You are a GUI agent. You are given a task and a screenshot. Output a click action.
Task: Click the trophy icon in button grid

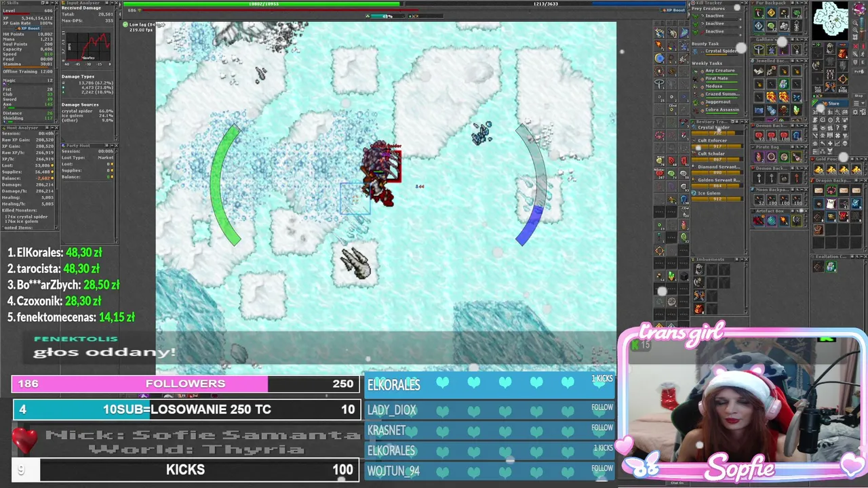(845, 128)
